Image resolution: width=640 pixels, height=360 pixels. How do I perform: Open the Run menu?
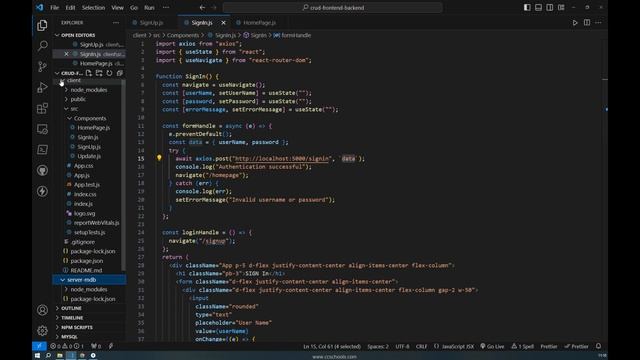(149, 7)
